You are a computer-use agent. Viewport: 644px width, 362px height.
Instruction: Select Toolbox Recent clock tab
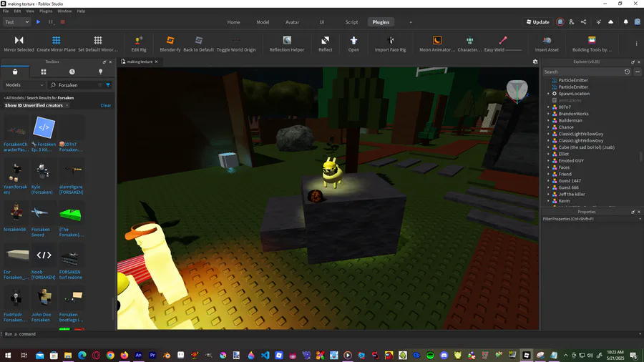pos(72,72)
